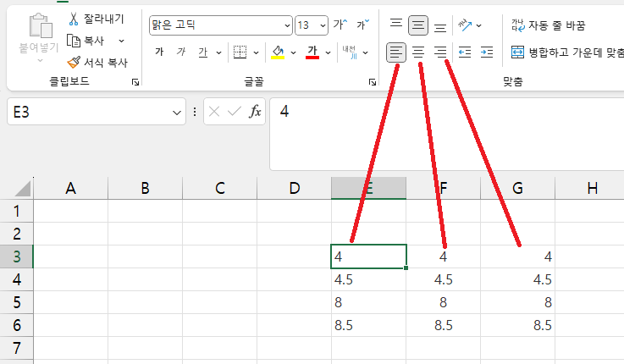Screen dimensions: 624x364
Task: Open the font size dropdown showing 13
Action: click(x=323, y=25)
